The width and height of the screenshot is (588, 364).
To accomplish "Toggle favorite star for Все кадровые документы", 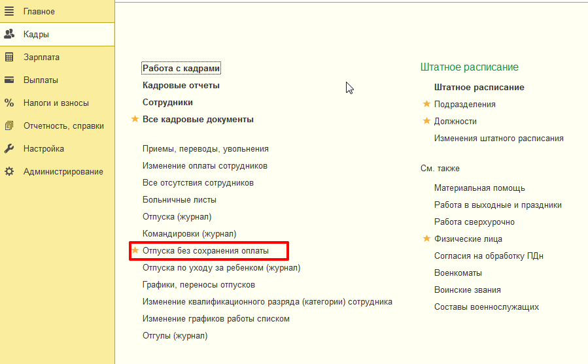I will pos(135,119).
